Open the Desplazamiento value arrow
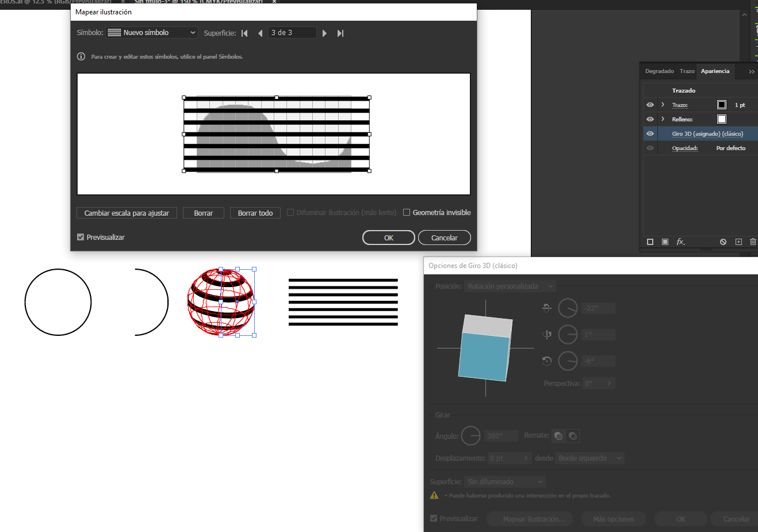758x532 pixels. (526, 458)
